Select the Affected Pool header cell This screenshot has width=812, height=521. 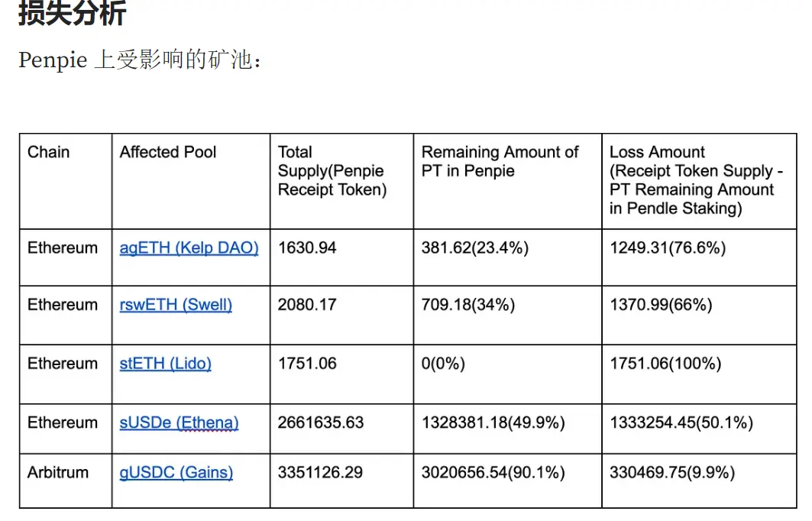click(x=168, y=152)
